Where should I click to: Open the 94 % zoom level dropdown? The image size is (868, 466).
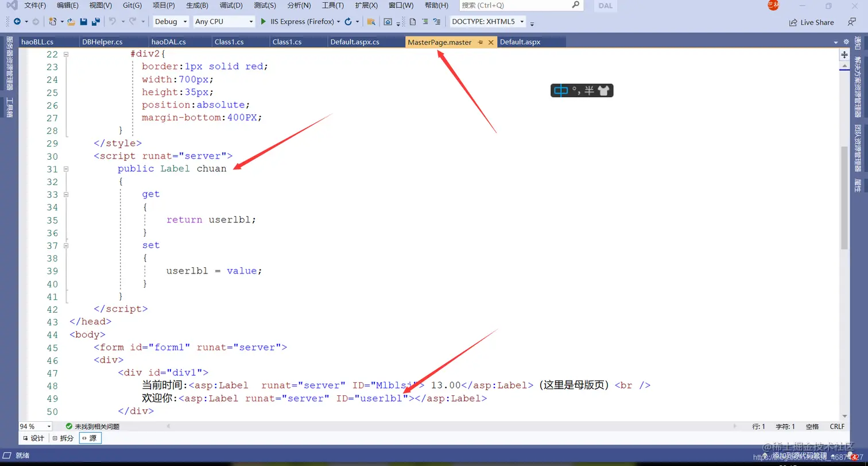36,426
